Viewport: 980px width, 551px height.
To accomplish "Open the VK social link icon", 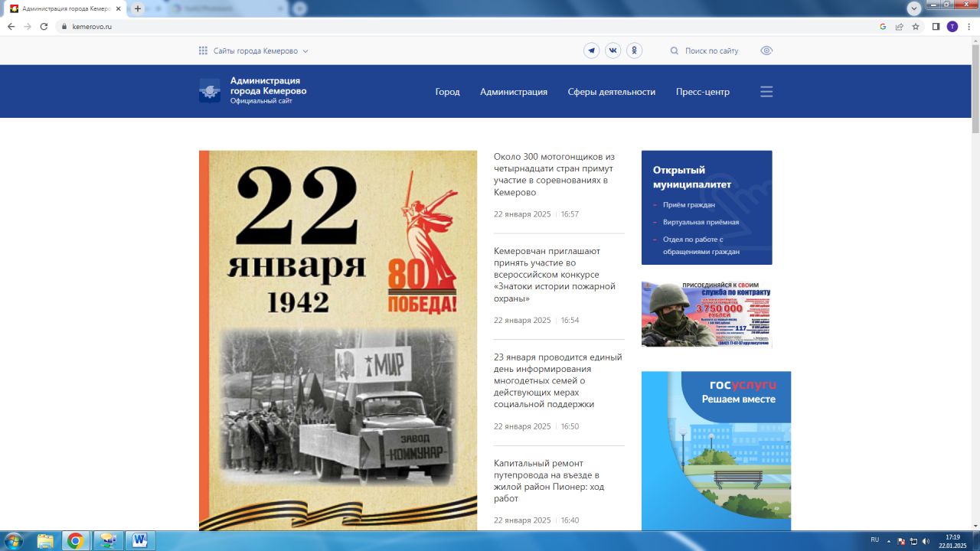I will pyautogui.click(x=613, y=51).
